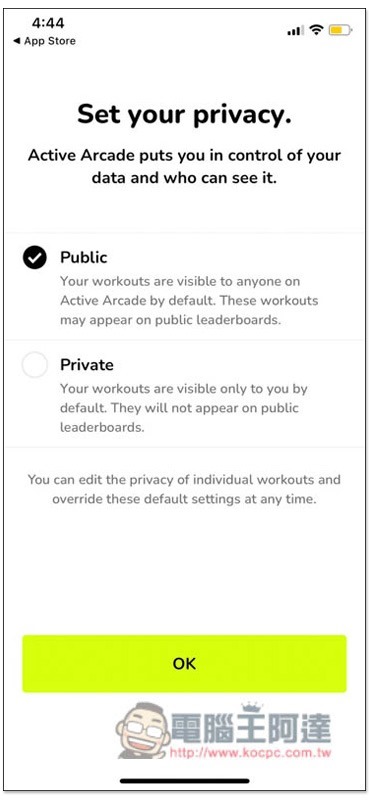Tap the cellular signal bars icon
The height and width of the screenshot is (800, 369).
tap(296, 31)
